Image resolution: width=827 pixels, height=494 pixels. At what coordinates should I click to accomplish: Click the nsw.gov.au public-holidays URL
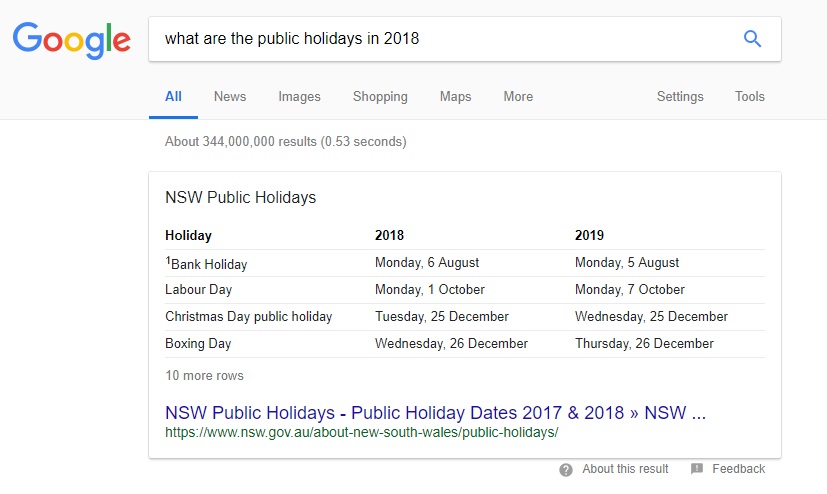362,432
